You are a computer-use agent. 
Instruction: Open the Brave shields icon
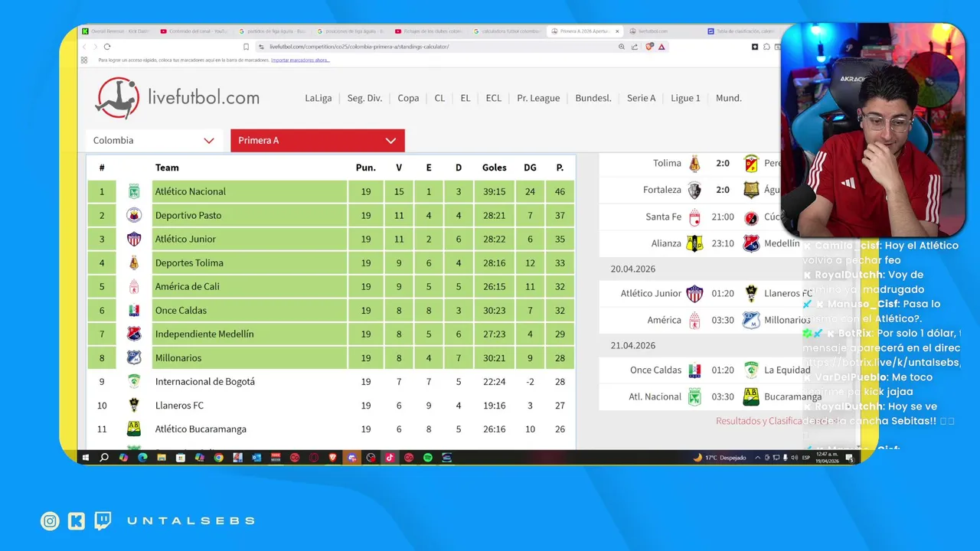coord(649,47)
